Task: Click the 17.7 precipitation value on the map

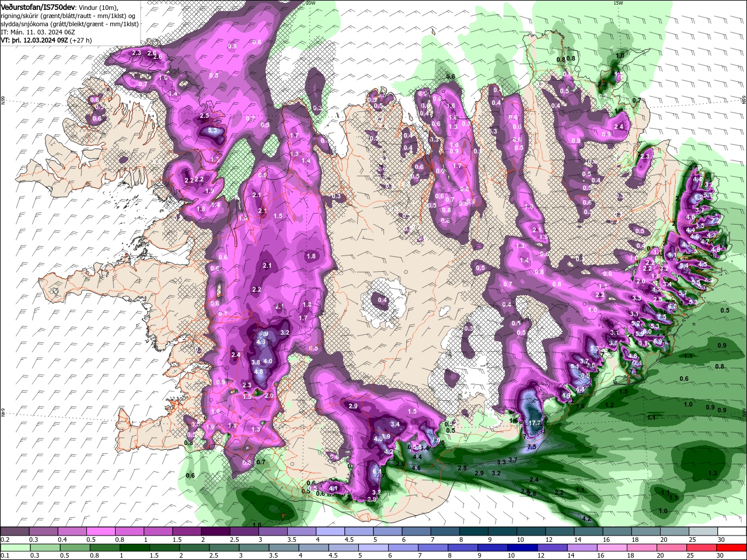Action: pos(535,422)
